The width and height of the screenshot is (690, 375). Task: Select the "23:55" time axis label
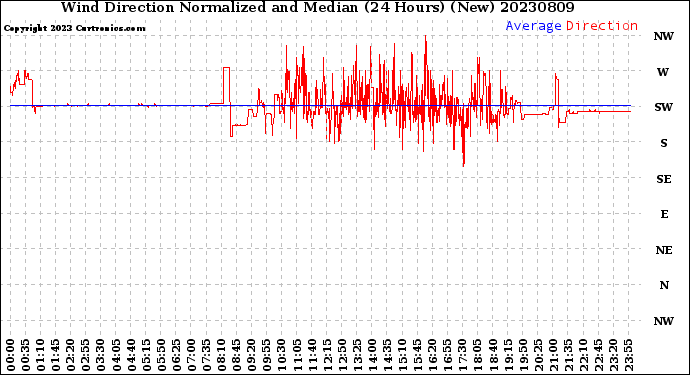[x=628, y=355]
